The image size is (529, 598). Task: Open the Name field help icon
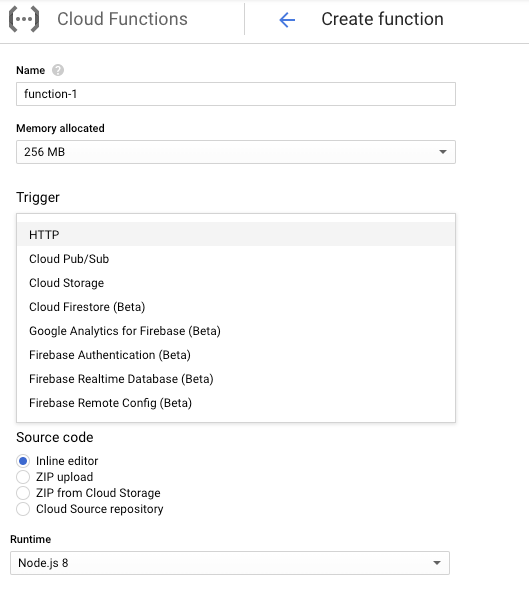click(x=58, y=70)
